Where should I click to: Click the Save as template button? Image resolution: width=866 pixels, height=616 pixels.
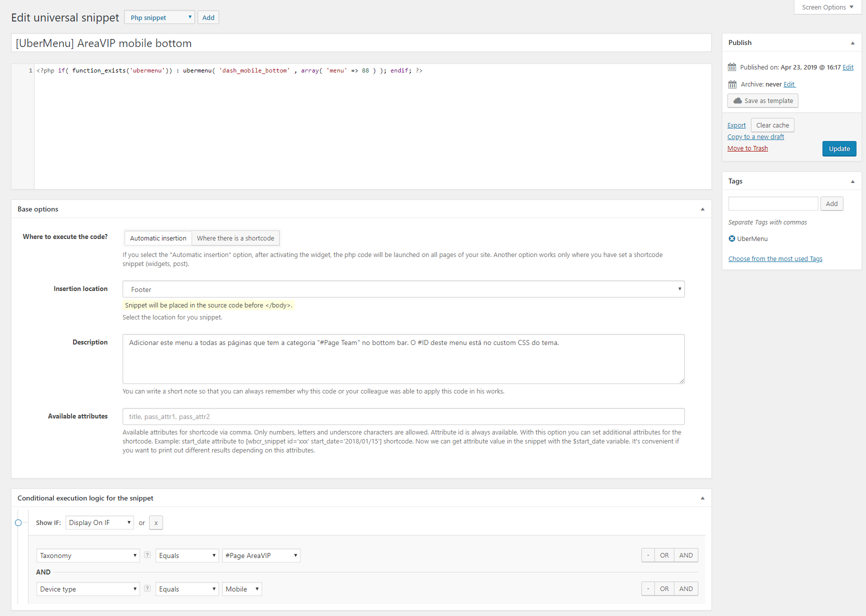pos(762,101)
